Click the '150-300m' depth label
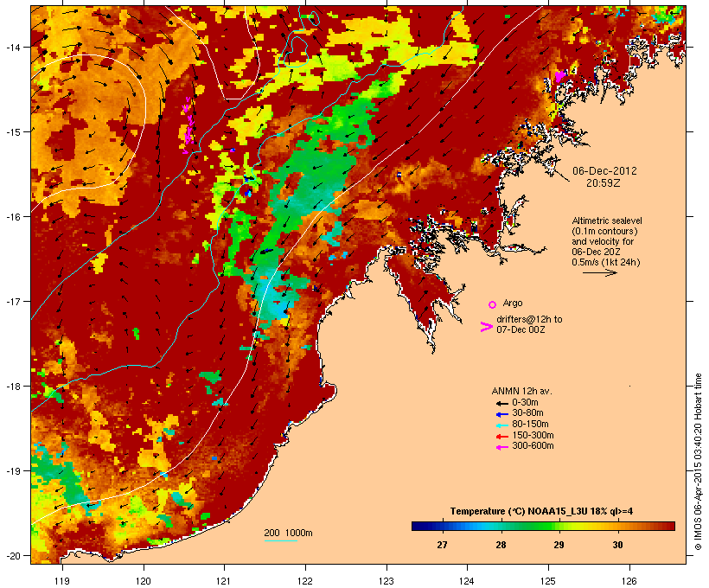The height and width of the screenshot is (588, 709). [x=533, y=435]
